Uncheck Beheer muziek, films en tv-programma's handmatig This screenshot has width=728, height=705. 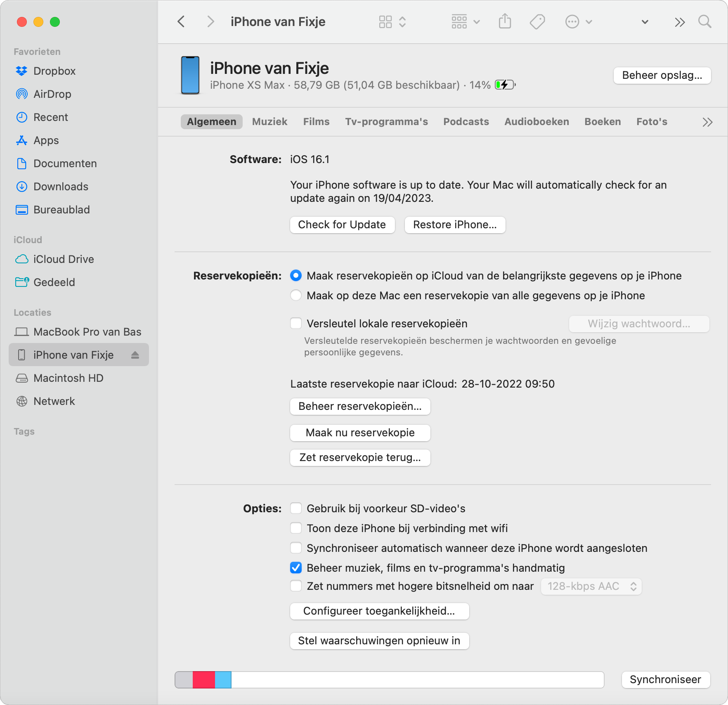tap(296, 568)
